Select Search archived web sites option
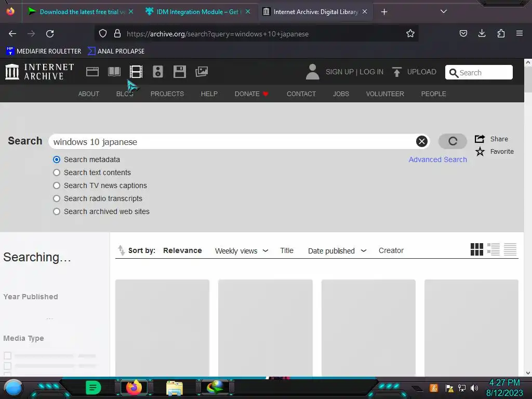532x399 pixels. click(x=57, y=211)
